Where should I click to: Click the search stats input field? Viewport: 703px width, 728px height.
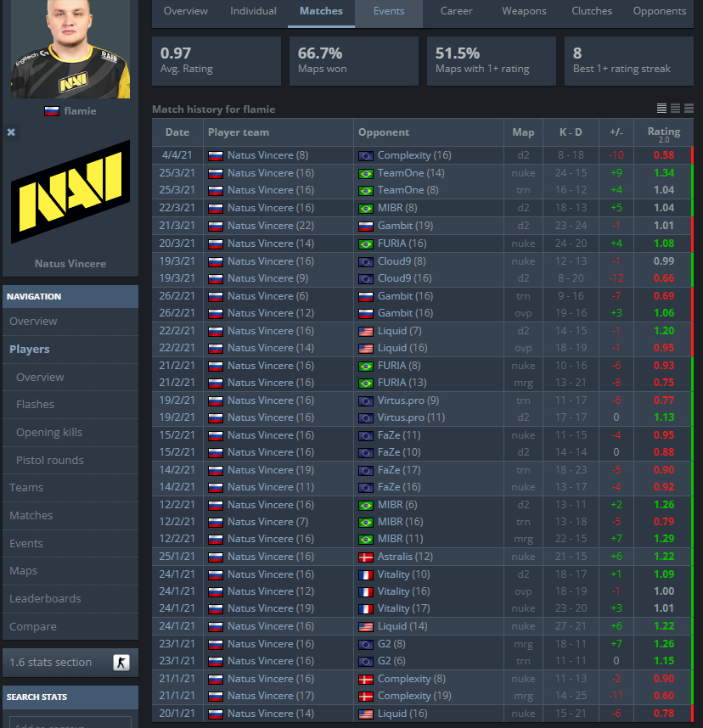tap(70, 722)
